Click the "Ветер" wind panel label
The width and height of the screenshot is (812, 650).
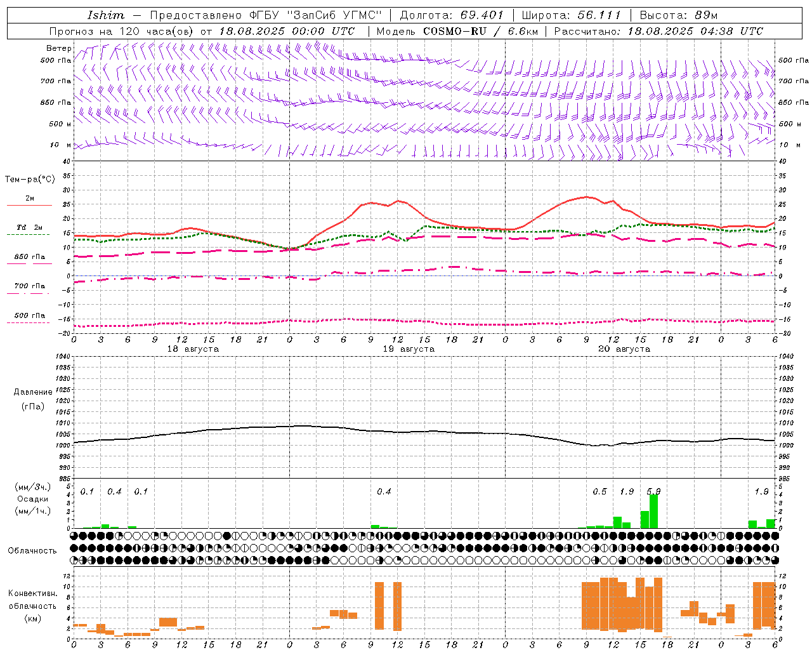(x=59, y=48)
